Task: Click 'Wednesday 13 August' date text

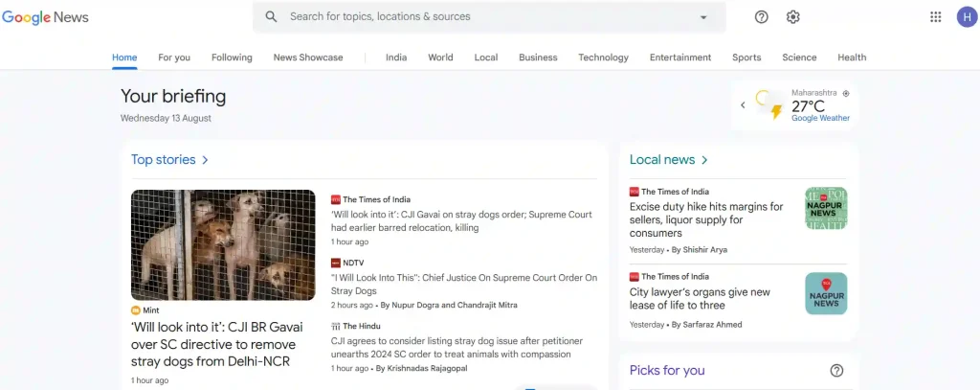Action: (x=166, y=118)
